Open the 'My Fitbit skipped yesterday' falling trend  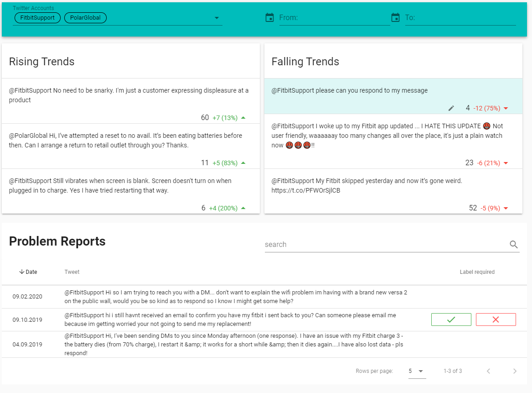(393, 191)
